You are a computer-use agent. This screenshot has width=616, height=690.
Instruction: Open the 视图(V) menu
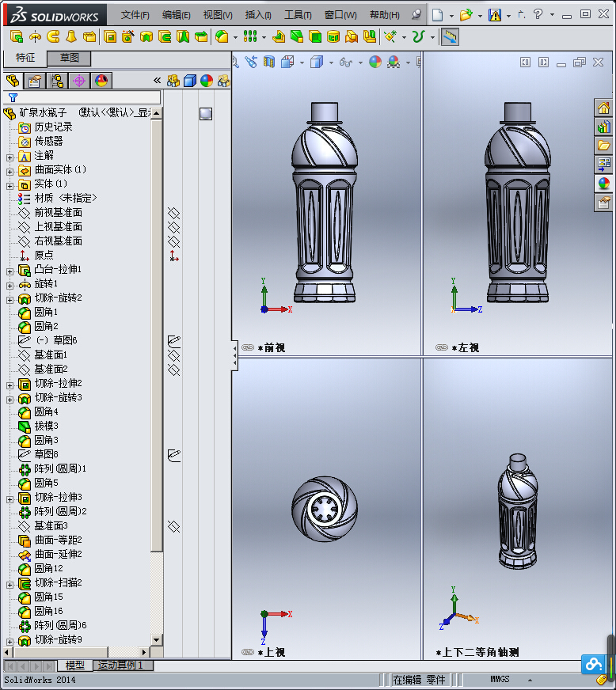[x=218, y=15]
